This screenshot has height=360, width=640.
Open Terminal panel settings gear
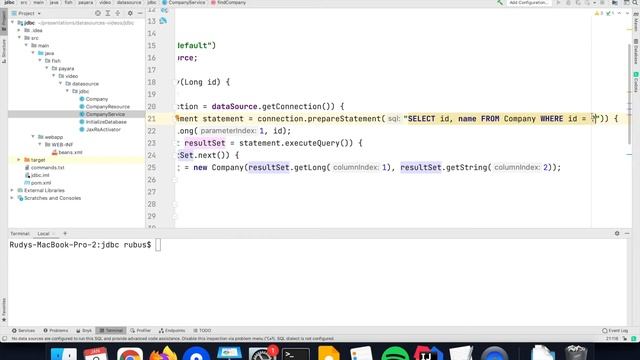tap(617, 233)
